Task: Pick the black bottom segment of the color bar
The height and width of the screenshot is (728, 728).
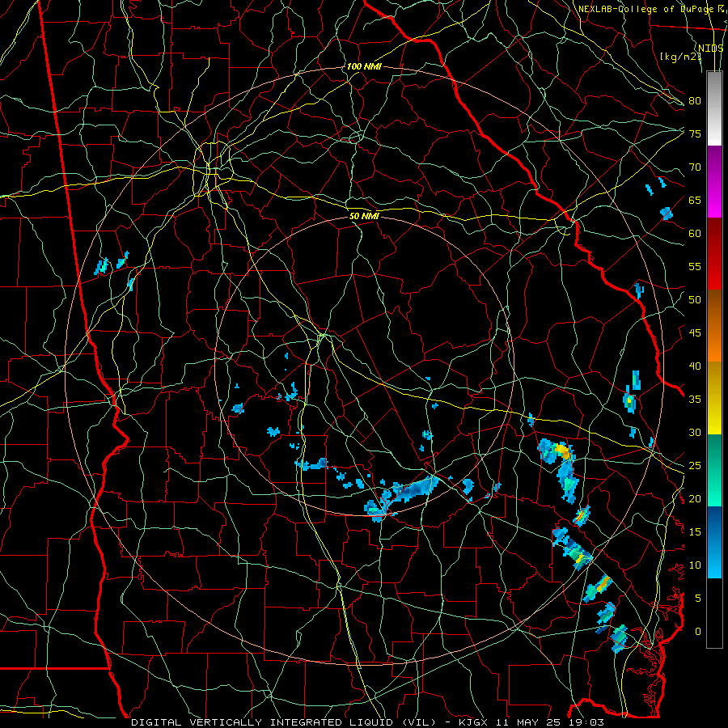Action: [x=714, y=613]
